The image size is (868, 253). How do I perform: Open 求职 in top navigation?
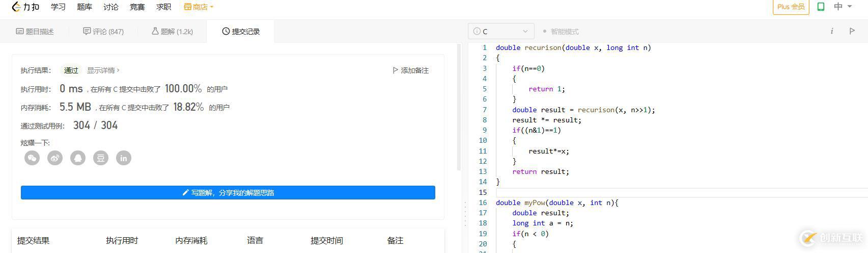click(x=164, y=7)
